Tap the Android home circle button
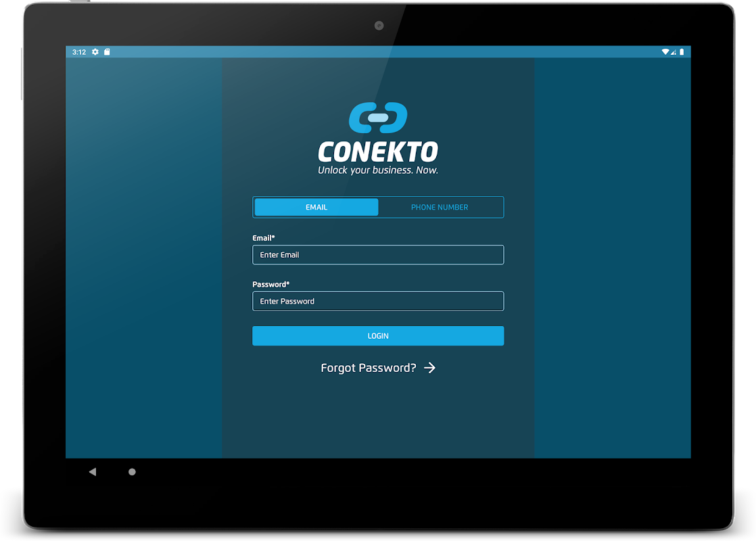Image resolution: width=756 pixels, height=541 pixels. (132, 472)
